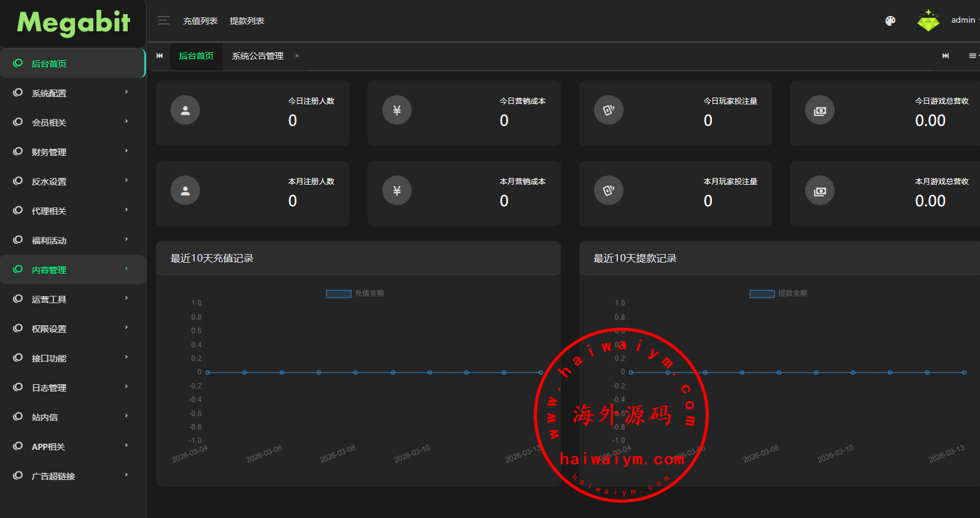Click the user icon on 今日注册人数 card
The image size is (980, 518).
click(185, 110)
